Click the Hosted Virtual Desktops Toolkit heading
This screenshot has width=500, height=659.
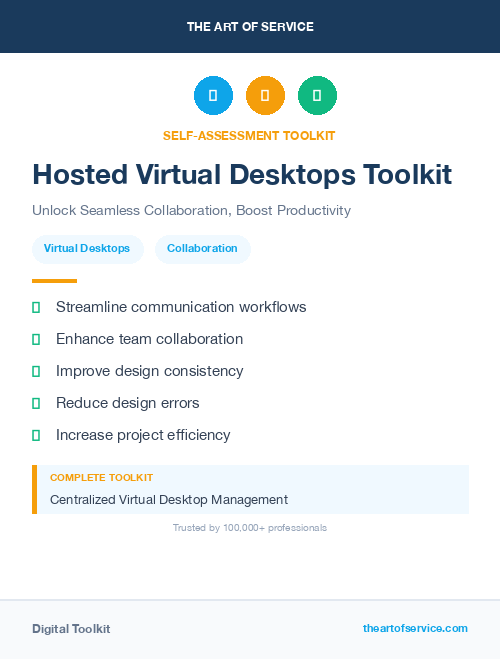tap(242, 174)
